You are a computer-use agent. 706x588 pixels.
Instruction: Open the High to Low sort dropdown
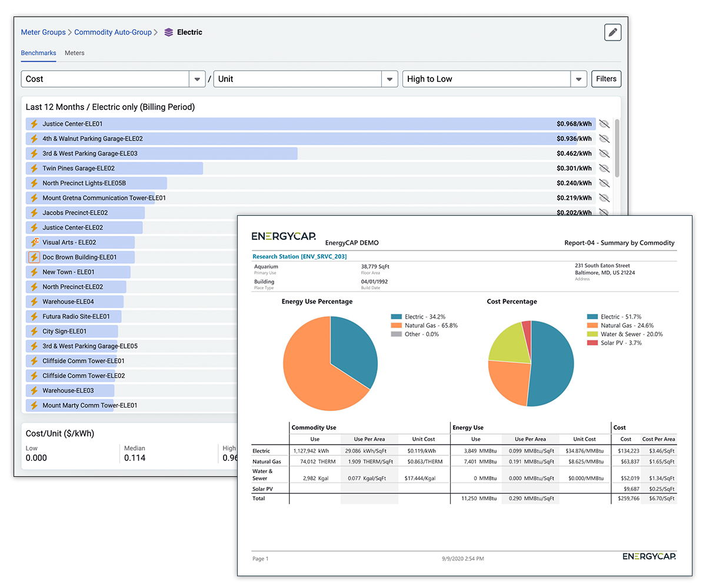579,79
